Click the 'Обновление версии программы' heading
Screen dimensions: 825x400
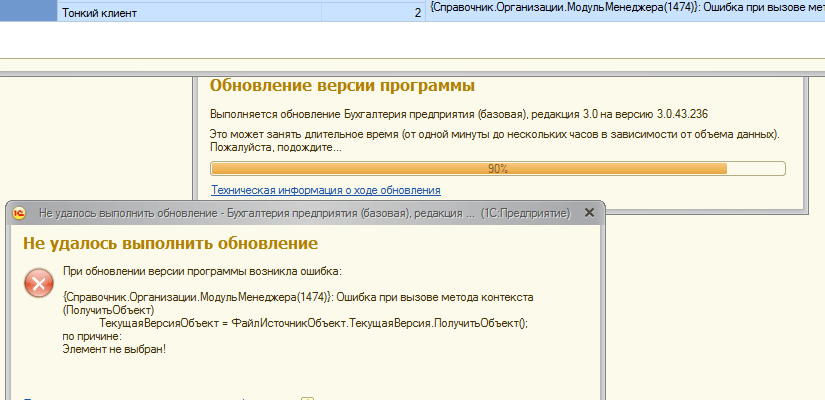pos(342,85)
